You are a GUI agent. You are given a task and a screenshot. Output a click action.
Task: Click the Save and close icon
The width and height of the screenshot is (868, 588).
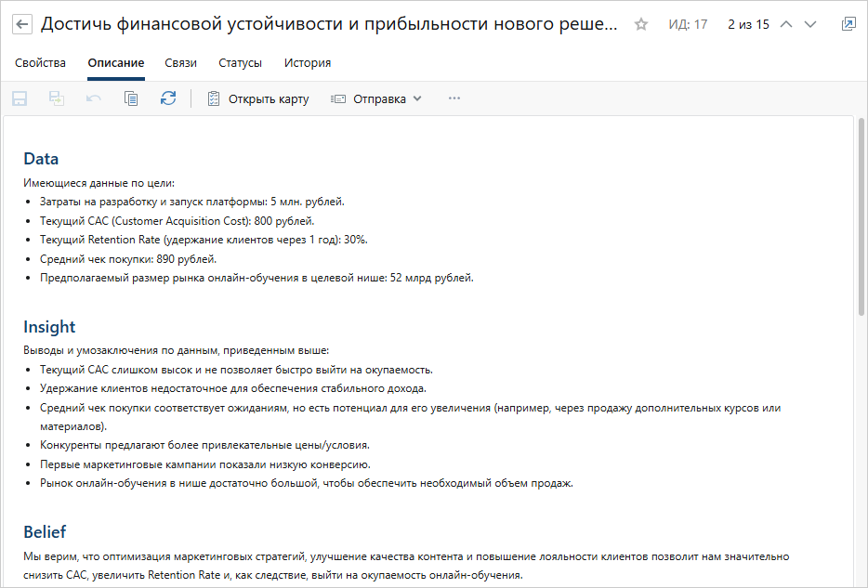[x=57, y=98]
